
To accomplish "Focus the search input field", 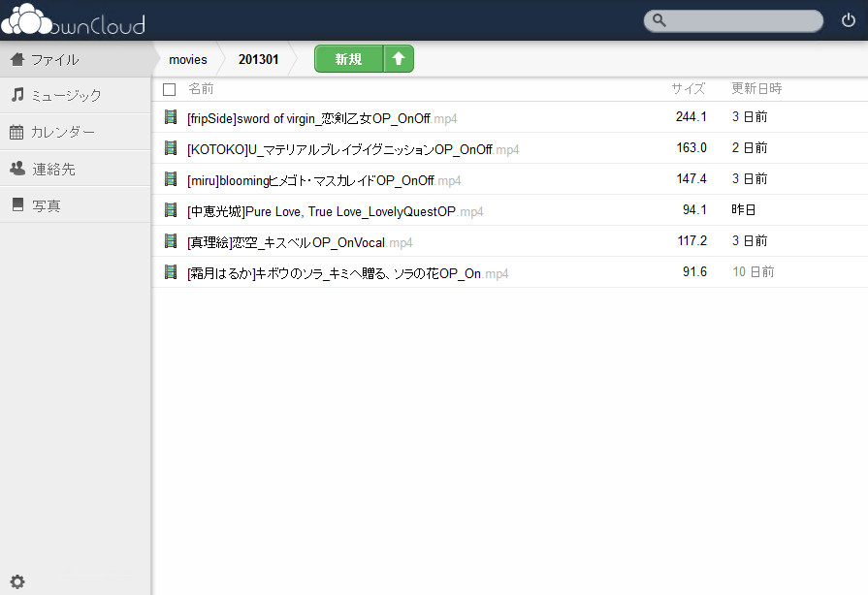I will point(733,21).
